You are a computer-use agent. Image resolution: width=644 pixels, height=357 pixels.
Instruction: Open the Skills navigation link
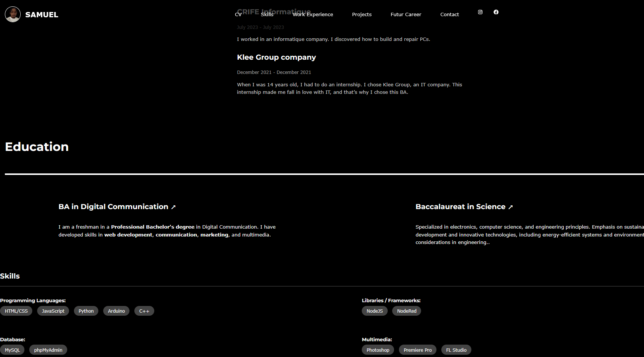tap(267, 15)
